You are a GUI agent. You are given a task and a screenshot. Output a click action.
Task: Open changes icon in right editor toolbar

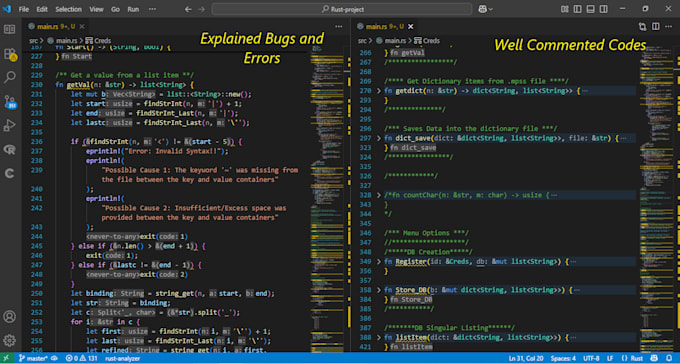pyautogui.click(x=642, y=27)
